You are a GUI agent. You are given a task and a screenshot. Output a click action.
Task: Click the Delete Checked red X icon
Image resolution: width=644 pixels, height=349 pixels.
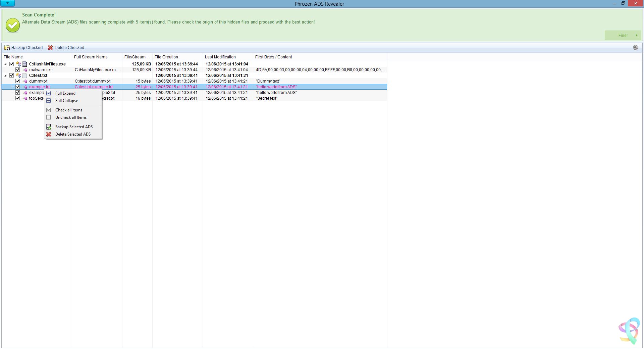pos(50,48)
